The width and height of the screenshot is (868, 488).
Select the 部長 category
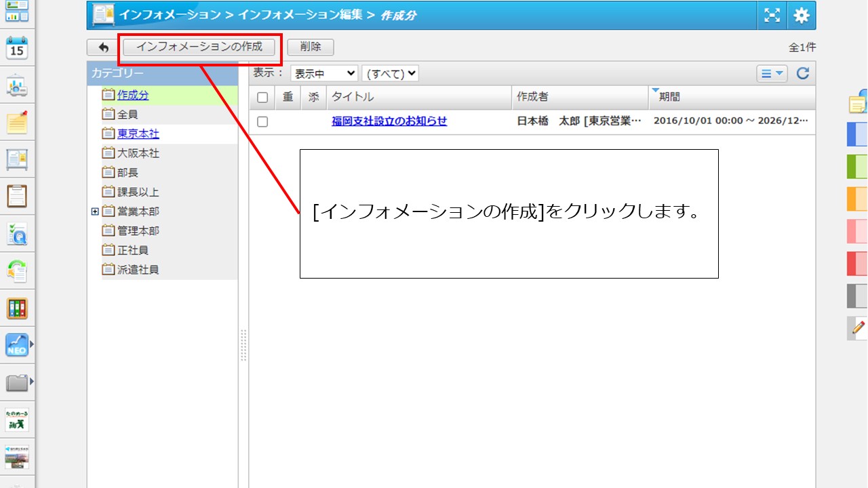click(x=127, y=173)
